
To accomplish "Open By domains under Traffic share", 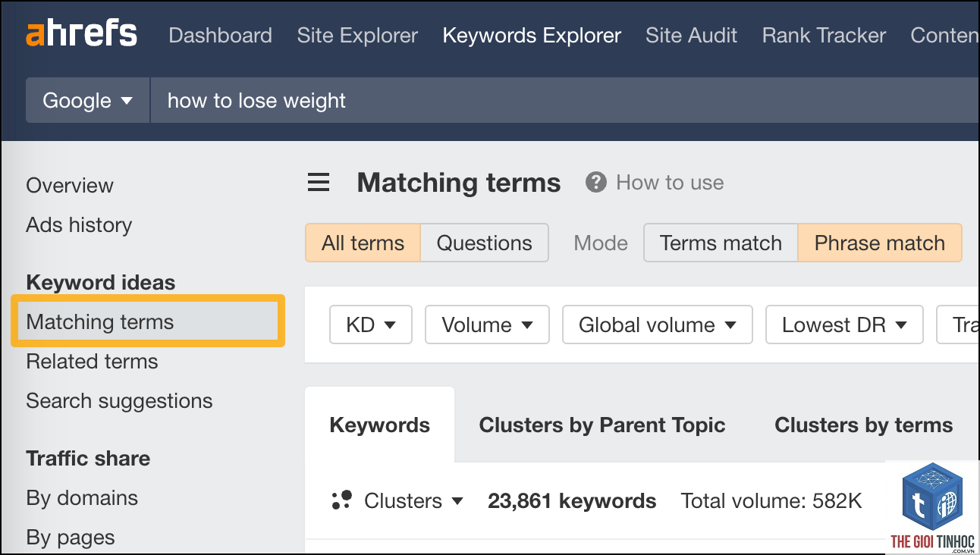I will (x=82, y=498).
